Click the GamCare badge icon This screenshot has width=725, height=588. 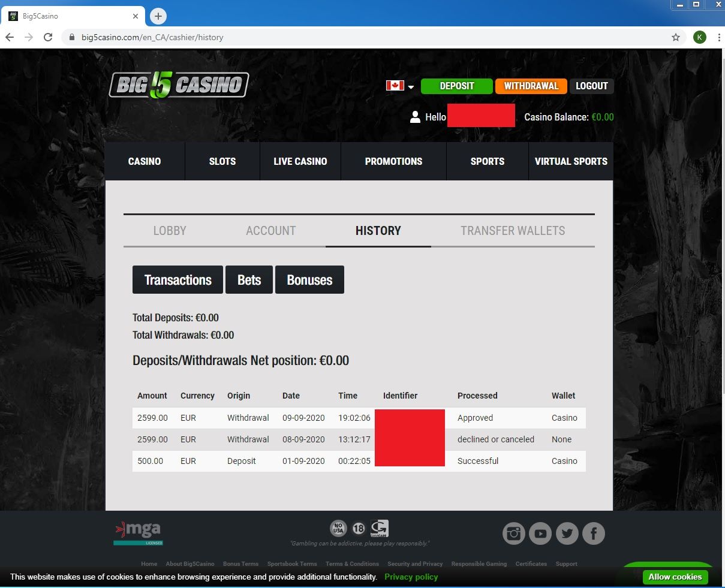click(379, 528)
